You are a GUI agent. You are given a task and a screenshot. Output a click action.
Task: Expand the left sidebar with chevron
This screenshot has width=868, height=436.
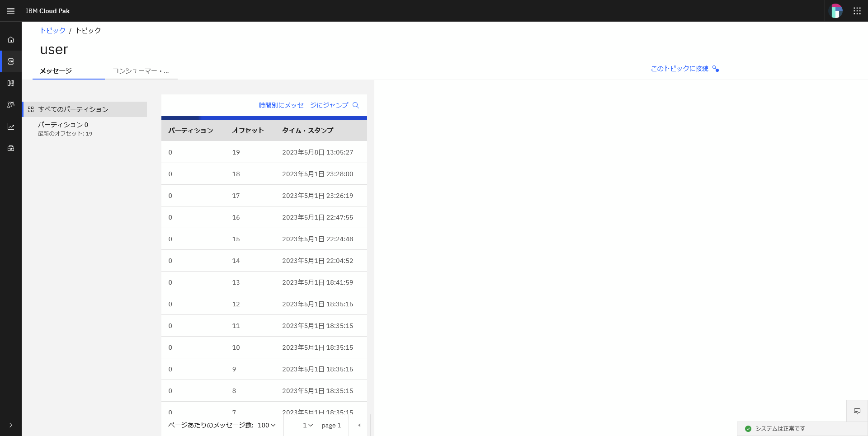click(11, 425)
